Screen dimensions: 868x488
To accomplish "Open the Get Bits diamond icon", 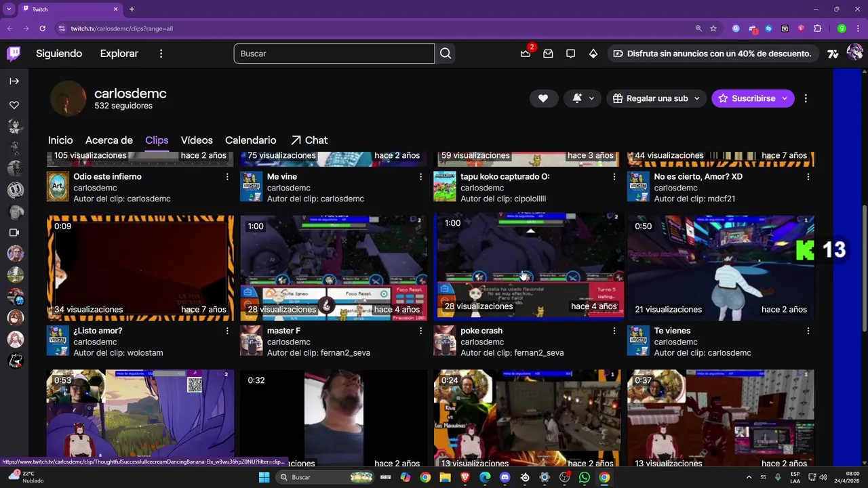I will click(593, 54).
